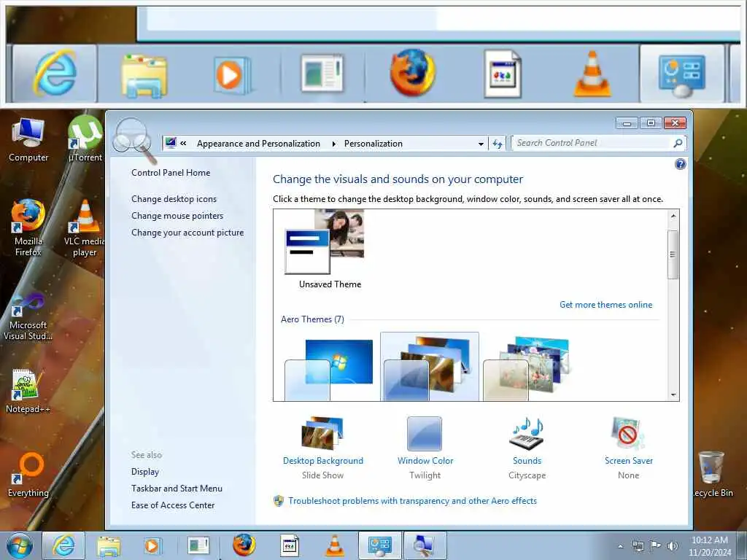
Task: Select the Everything desktop shortcut
Action: pyautogui.click(x=28, y=474)
